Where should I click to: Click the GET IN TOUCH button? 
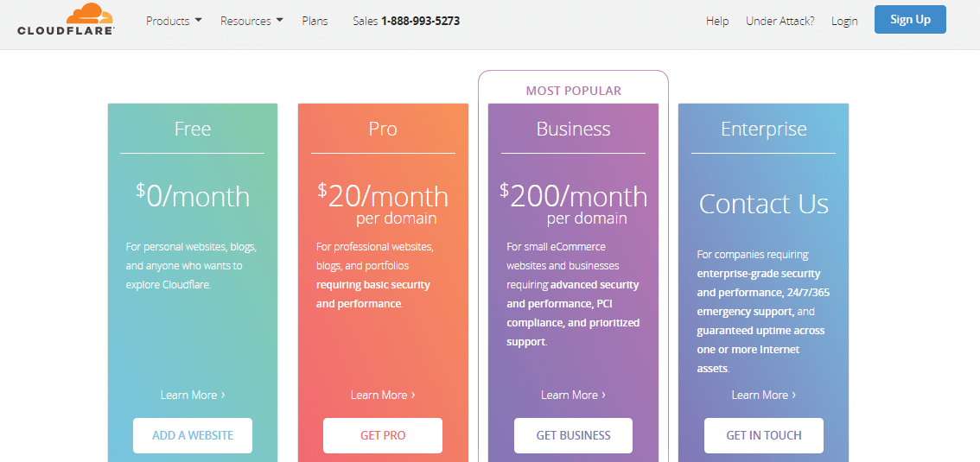[x=764, y=435]
